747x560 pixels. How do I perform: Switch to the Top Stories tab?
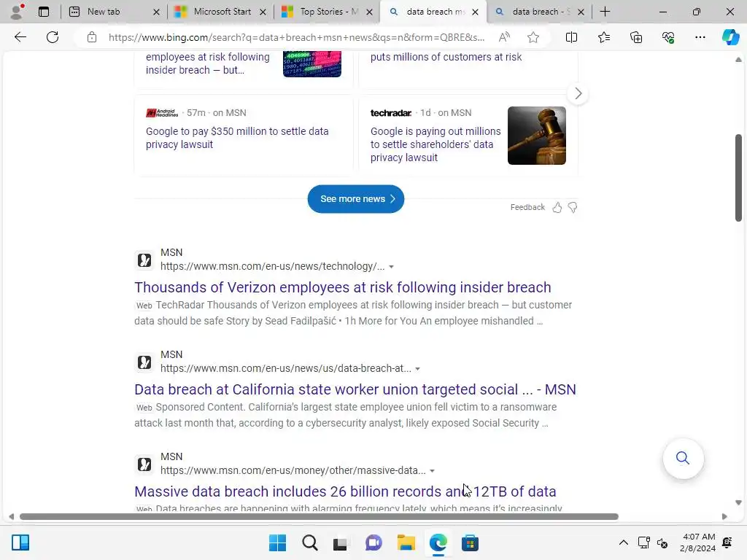329,12
